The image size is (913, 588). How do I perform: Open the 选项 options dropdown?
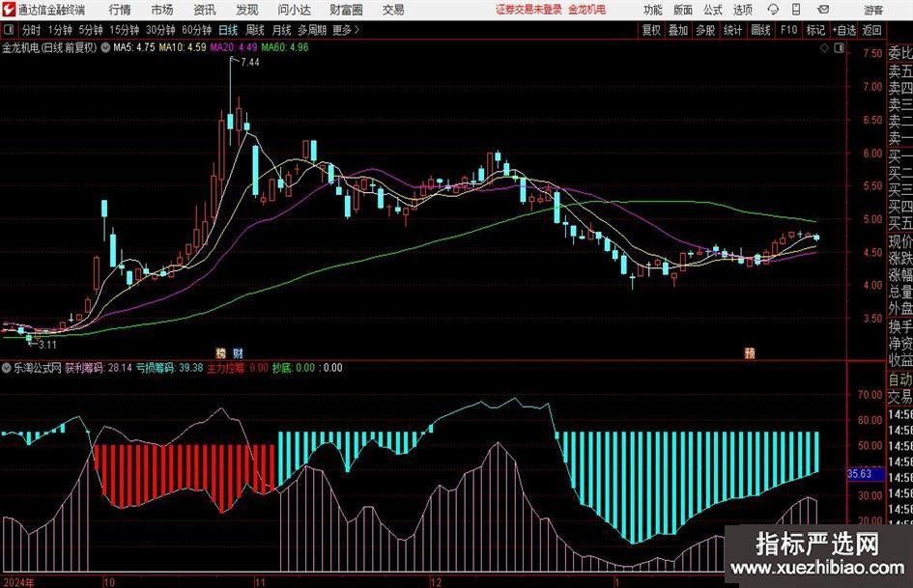click(743, 10)
